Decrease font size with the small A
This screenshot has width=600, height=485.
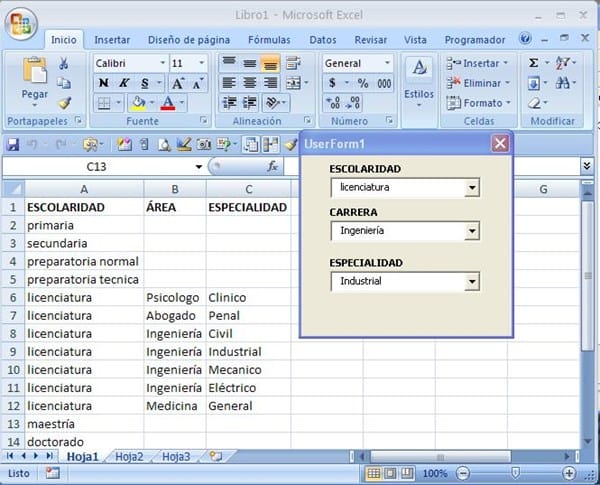pos(198,83)
